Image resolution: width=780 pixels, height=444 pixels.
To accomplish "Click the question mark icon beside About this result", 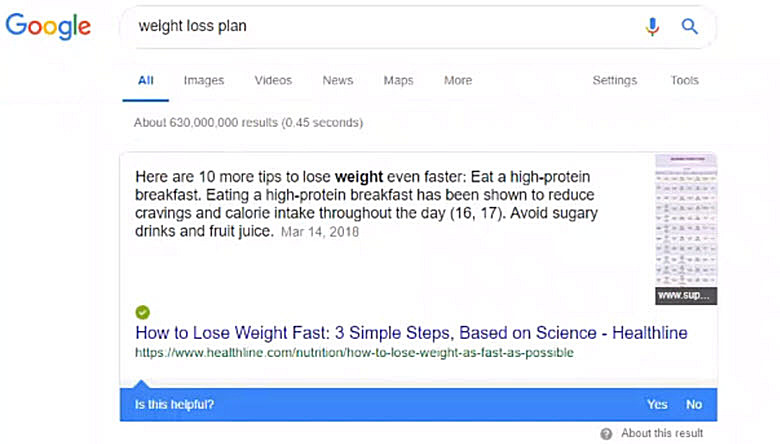I will pos(606,434).
